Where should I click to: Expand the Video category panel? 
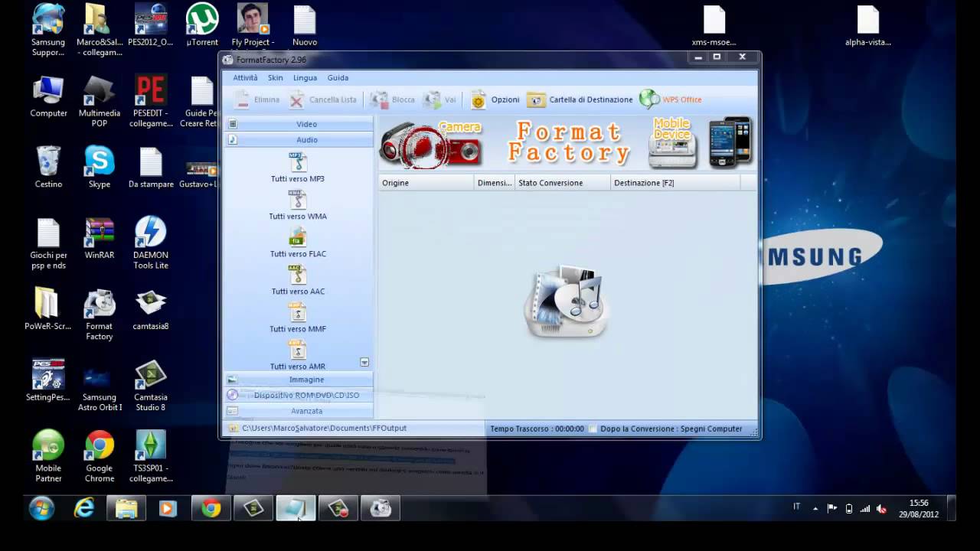pos(299,124)
